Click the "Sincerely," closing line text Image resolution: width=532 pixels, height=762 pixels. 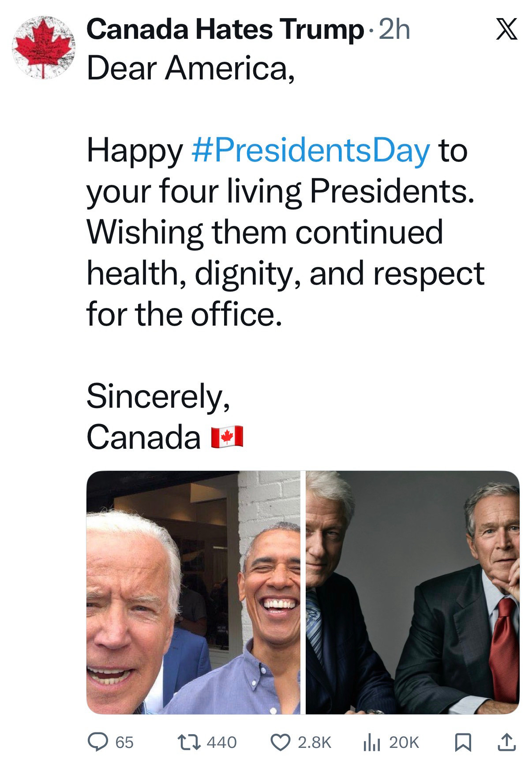pyautogui.click(x=158, y=396)
